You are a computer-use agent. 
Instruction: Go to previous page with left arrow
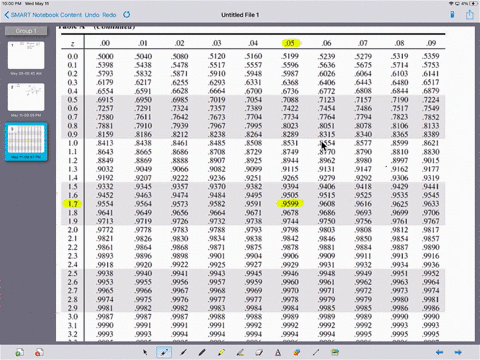[440, 352]
